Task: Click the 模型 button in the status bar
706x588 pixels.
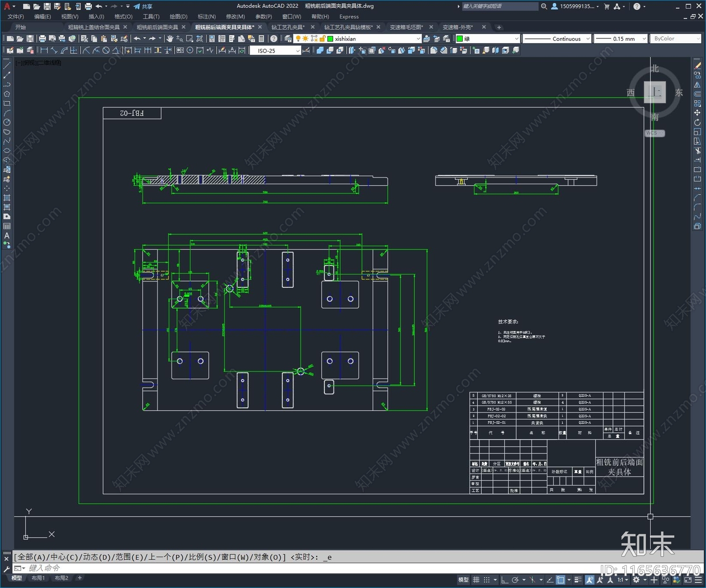Action: (x=463, y=580)
